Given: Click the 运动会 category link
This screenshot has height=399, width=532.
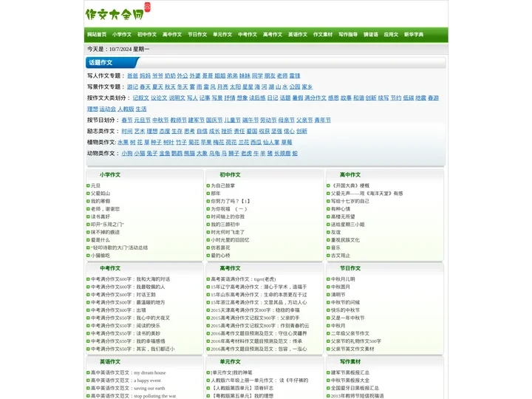Looking at the screenshot, I should point(108,109).
